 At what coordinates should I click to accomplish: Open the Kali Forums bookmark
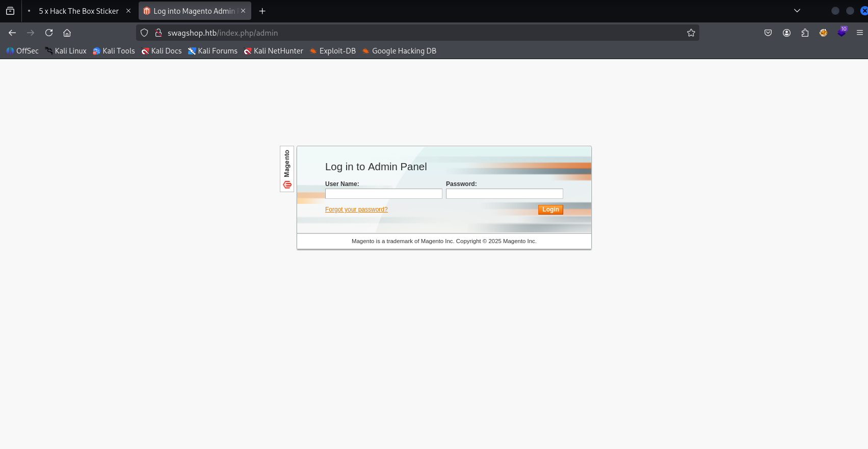[x=213, y=51]
